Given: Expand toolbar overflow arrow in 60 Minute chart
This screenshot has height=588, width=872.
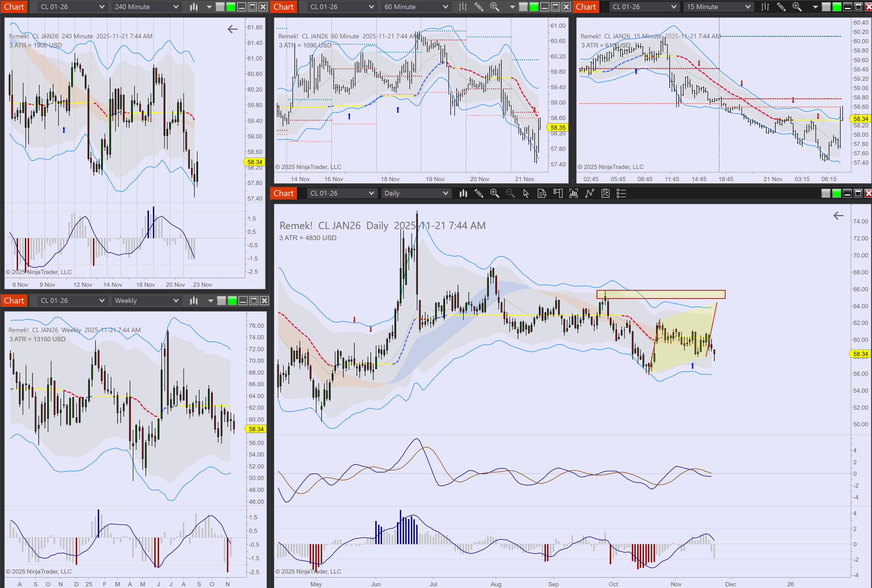Looking at the screenshot, I should tap(512, 7).
